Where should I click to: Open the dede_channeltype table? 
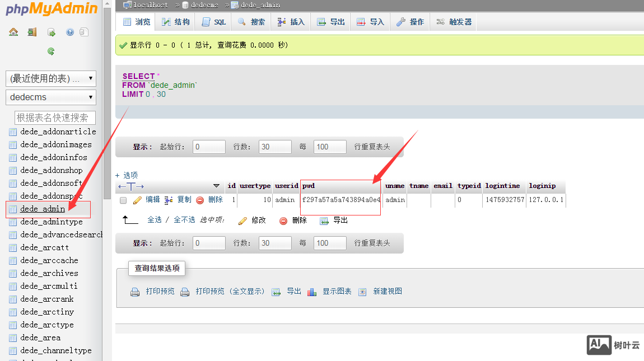pos(56,351)
